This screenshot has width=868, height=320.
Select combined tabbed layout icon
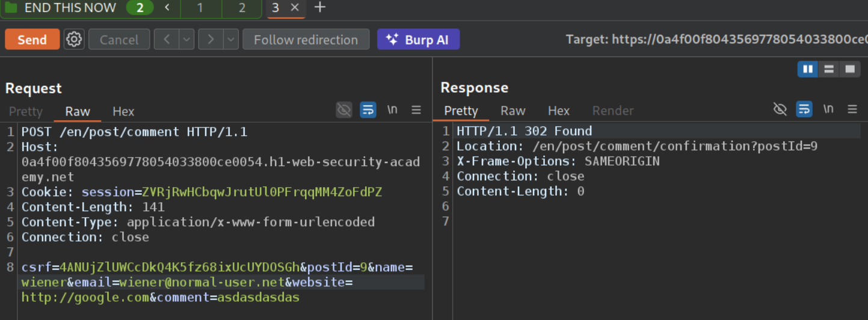pos(849,69)
